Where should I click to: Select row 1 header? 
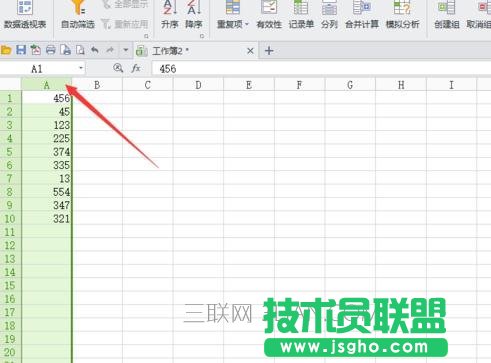[x=11, y=98]
